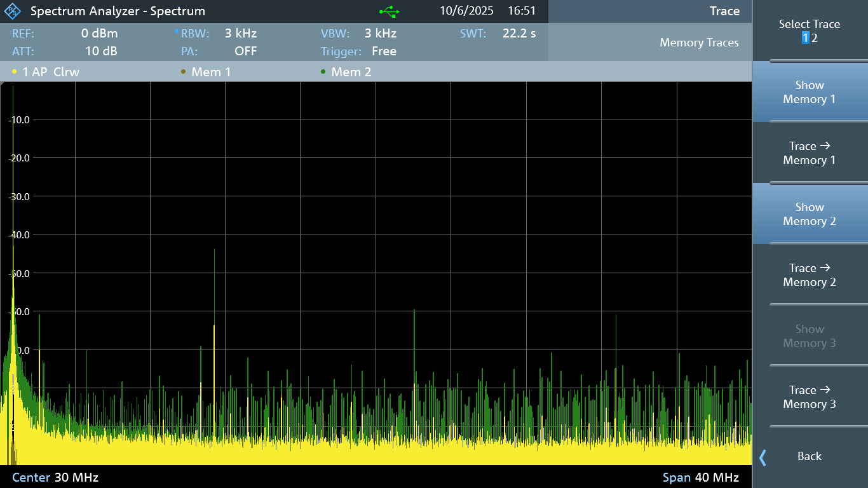Open the ATT 10 dB attenuation setting
The height and width of the screenshot is (488, 868).
(x=65, y=51)
